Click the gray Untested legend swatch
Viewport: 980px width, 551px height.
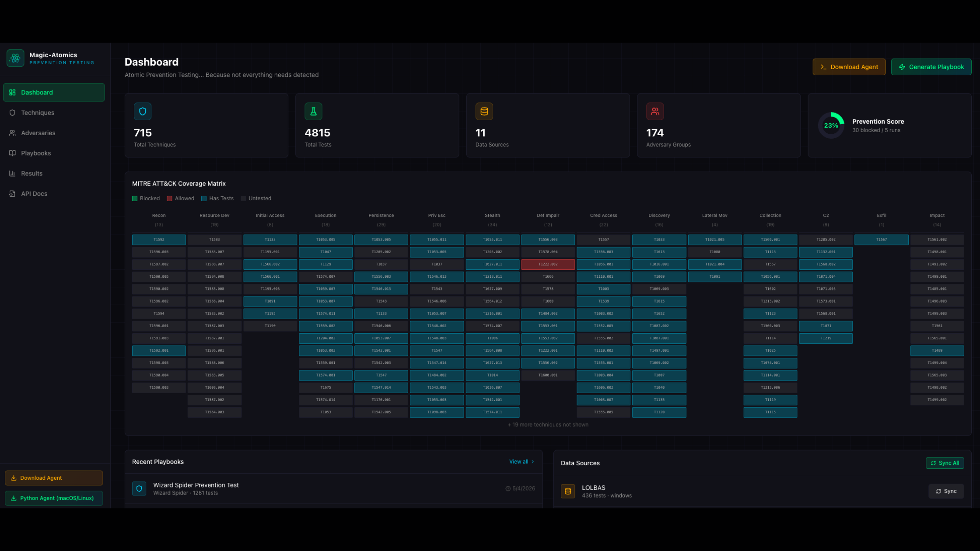coord(243,199)
